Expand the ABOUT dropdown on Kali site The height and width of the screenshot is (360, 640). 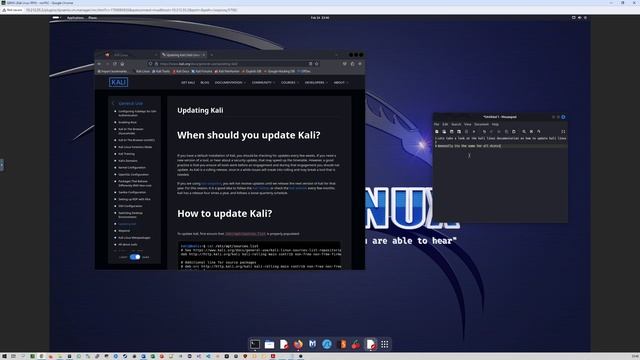click(340, 82)
